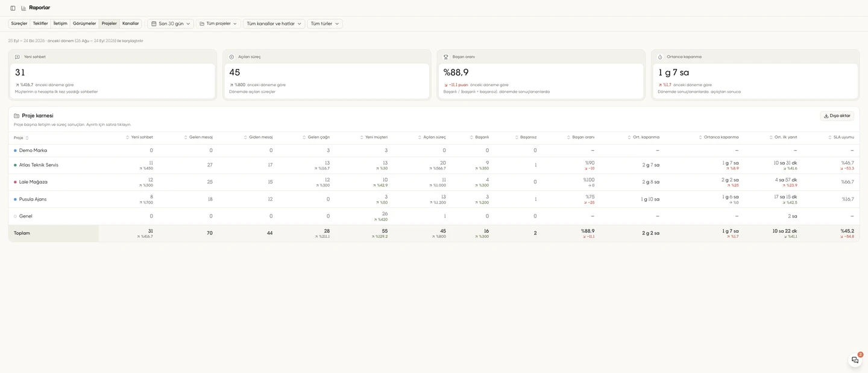The height and width of the screenshot is (373, 868).
Task: Sort by Yeni müşteri column header
Action: (373, 137)
